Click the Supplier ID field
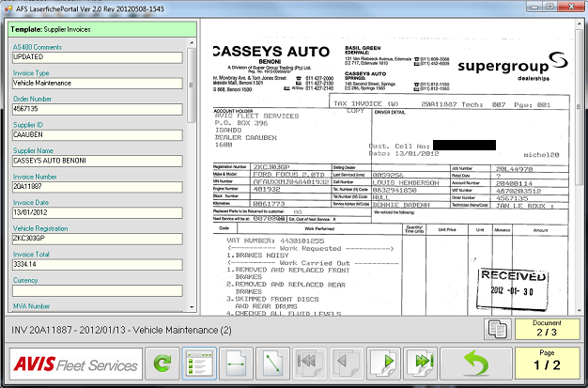The width and height of the screenshot is (588, 388). coord(98,134)
